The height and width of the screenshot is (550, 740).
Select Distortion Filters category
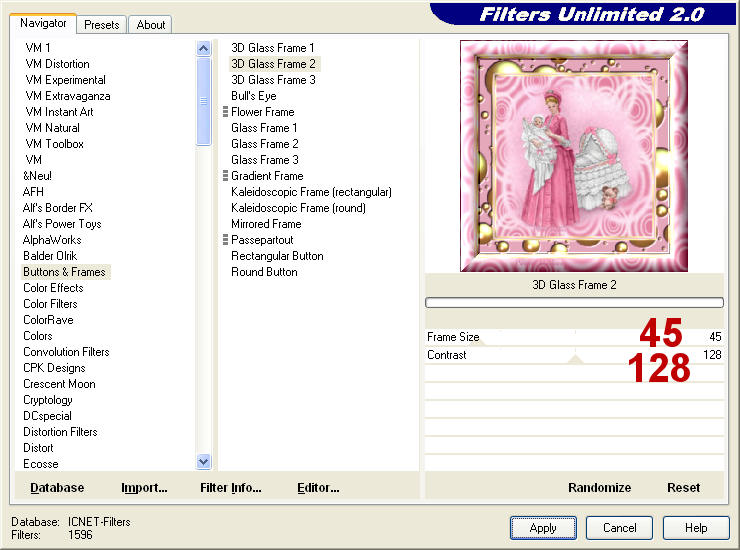(60, 432)
